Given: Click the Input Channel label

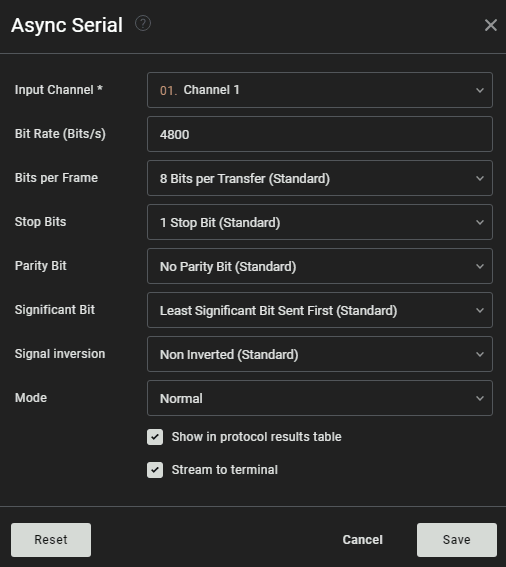Looking at the screenshot, I should point(59,90).
